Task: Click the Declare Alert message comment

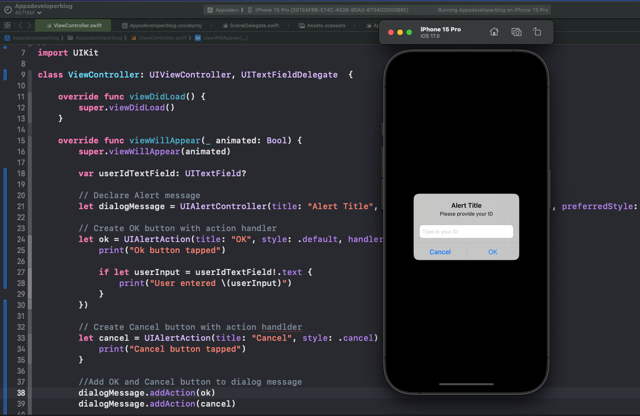Action: (x=139, y=195)
